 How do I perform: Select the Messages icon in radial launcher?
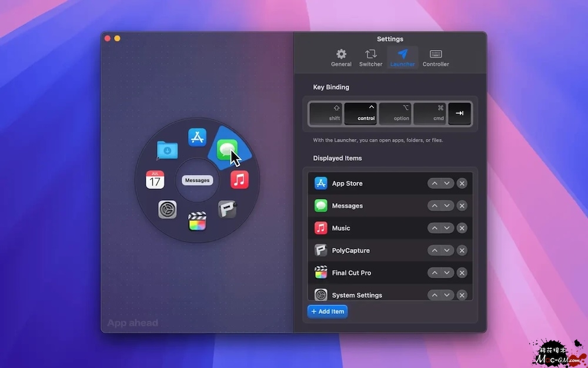coord(226,150)
